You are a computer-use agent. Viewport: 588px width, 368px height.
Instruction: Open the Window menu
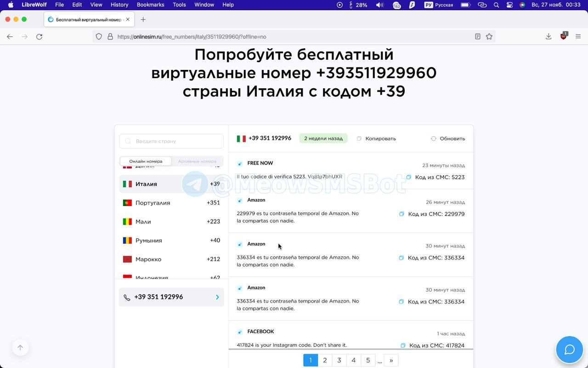coord(204,5)
